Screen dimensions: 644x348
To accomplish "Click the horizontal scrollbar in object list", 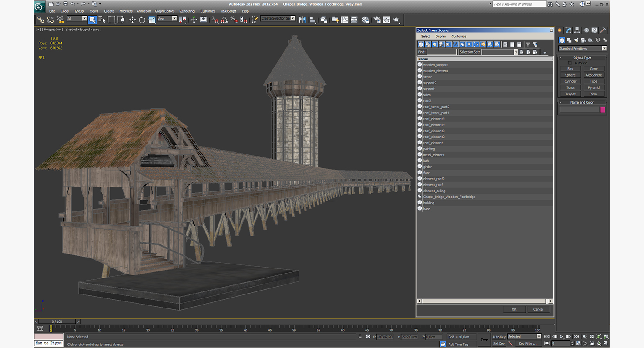I will click(x=485, y=301).
